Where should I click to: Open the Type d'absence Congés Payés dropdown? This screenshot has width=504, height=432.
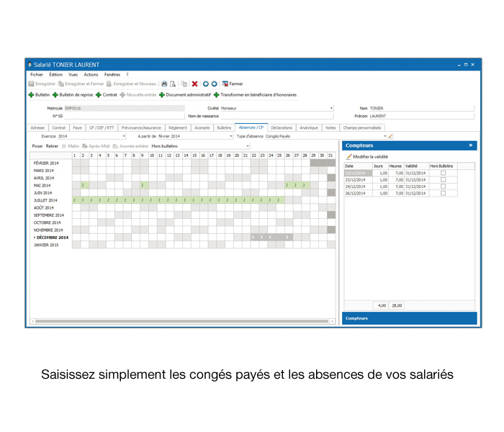click(x=384, y=136)
